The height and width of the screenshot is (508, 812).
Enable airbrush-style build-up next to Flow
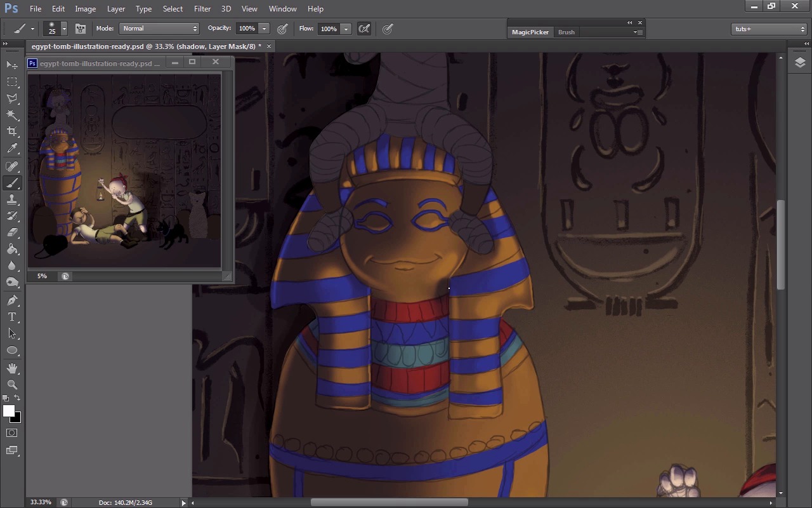tap(364, 29)
